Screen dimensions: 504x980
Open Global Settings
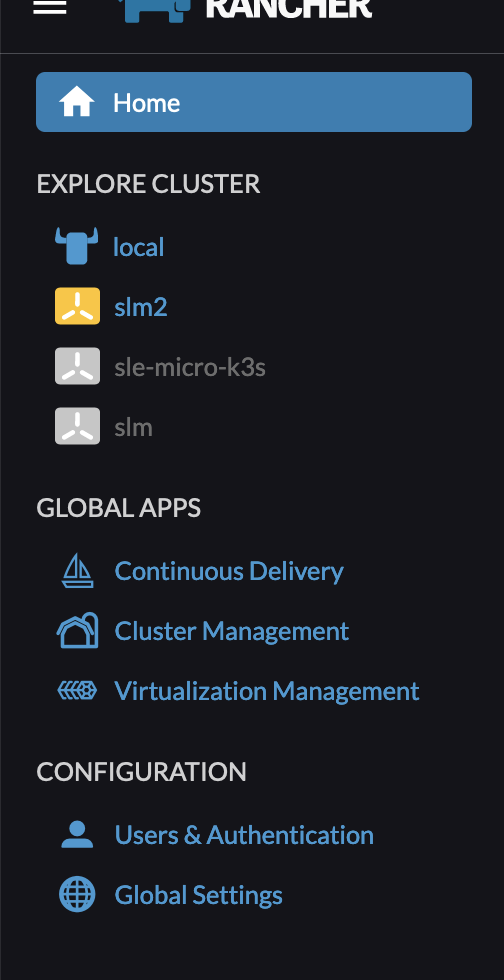[198, 895]
